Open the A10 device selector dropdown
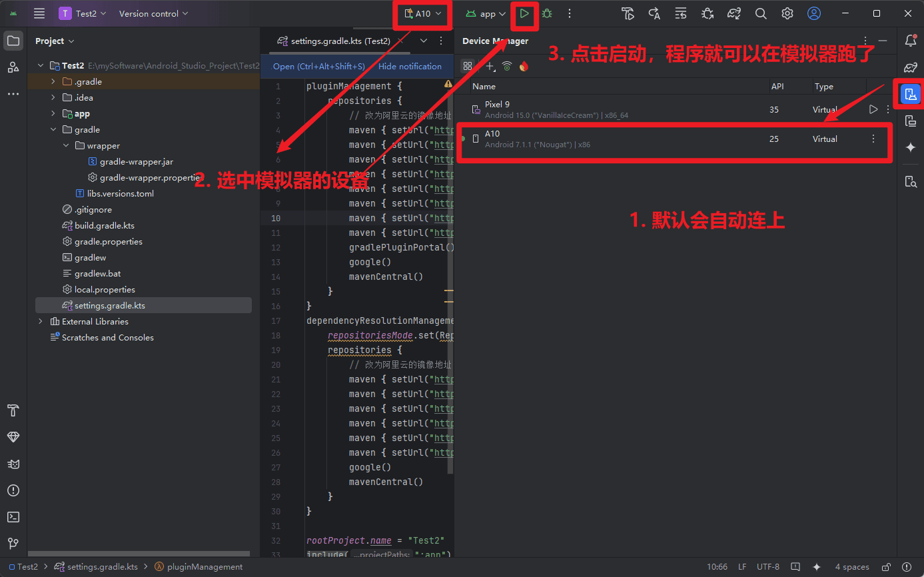924x577 pixels. point(423,13)
